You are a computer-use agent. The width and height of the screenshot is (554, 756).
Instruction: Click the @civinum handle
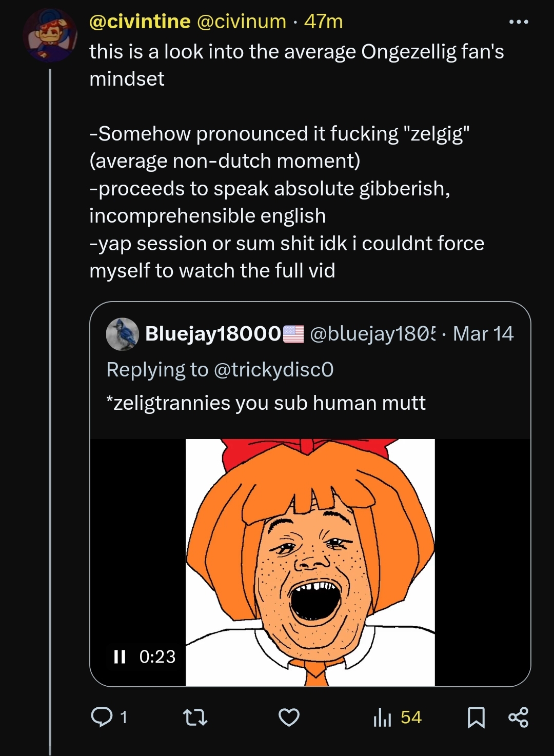[241, 22]
